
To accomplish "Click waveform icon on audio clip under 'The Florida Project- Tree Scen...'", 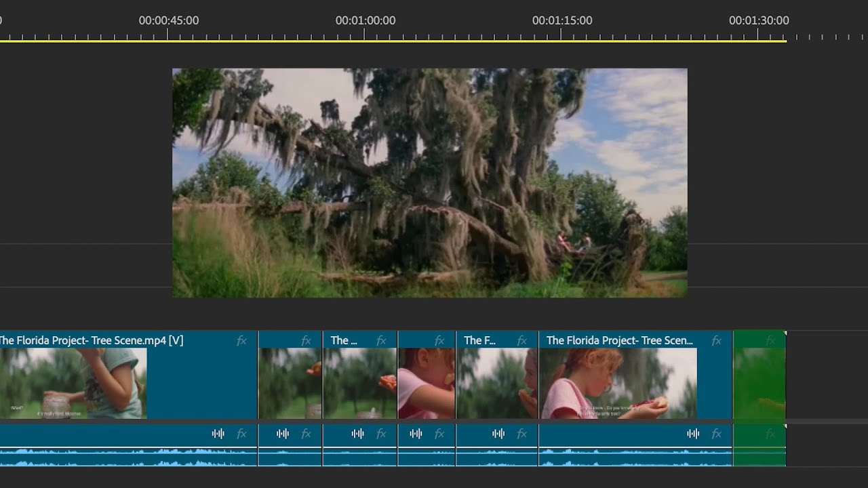I will (693, 434).
